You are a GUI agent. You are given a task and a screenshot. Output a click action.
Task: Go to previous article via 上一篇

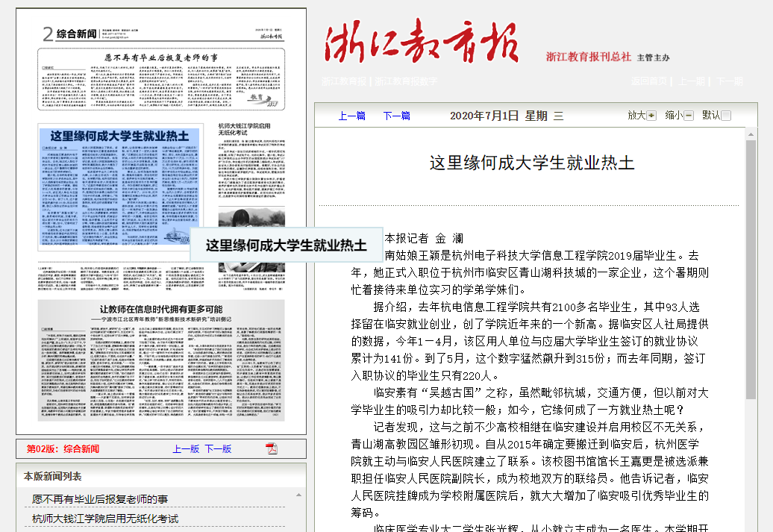[352, 116]
